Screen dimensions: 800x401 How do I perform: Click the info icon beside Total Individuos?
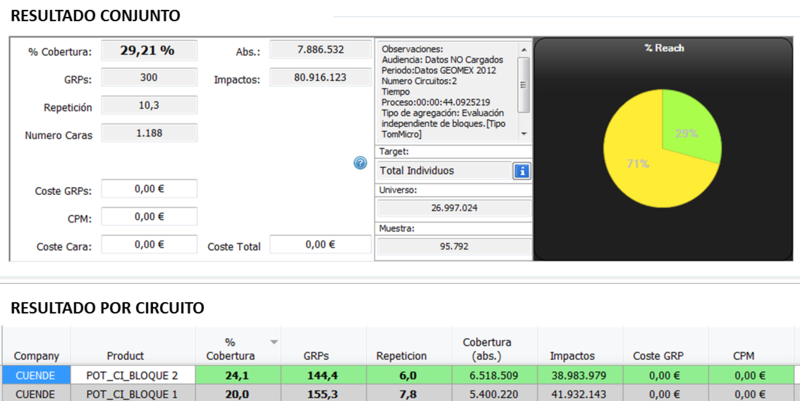click(520, 171)
